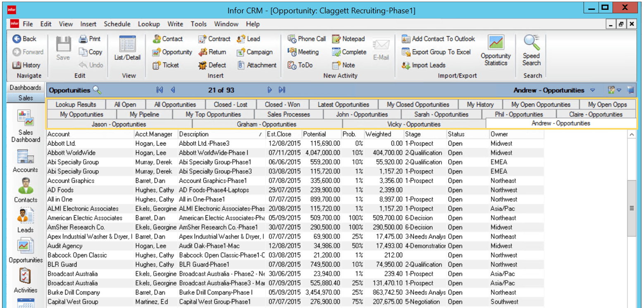This screenshot has width=644, height=308.
Task: Select the Abbott WorldWide row
Action: tap(295, 153)
